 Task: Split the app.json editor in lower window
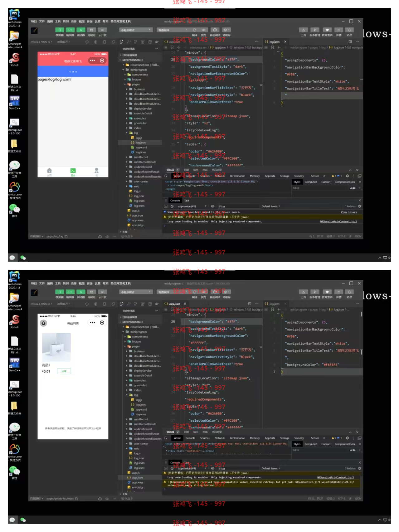(250, 304)
